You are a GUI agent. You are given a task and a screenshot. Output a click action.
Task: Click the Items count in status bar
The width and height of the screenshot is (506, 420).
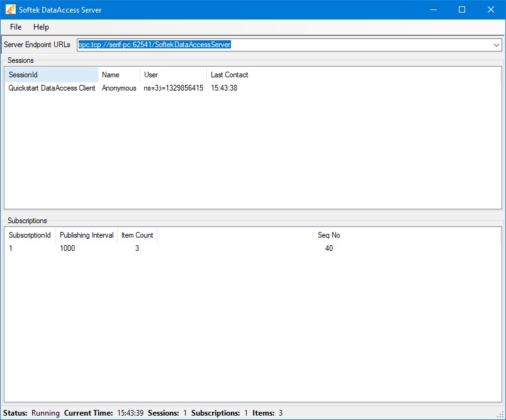pos(281,413)
